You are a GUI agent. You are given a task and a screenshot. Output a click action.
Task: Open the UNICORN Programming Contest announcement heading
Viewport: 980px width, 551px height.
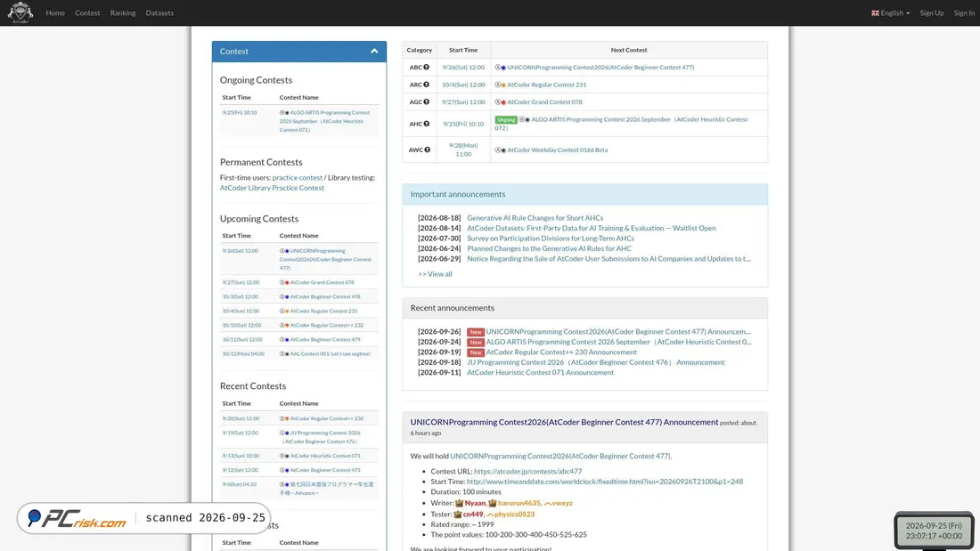pyautogui.click(x=564, y=422)
